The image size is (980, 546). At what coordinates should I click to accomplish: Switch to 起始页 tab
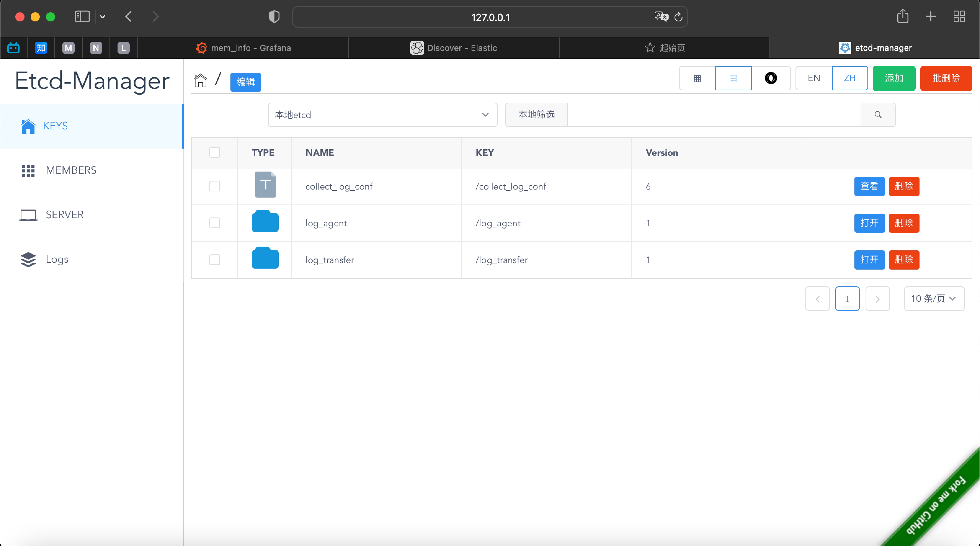665,48
